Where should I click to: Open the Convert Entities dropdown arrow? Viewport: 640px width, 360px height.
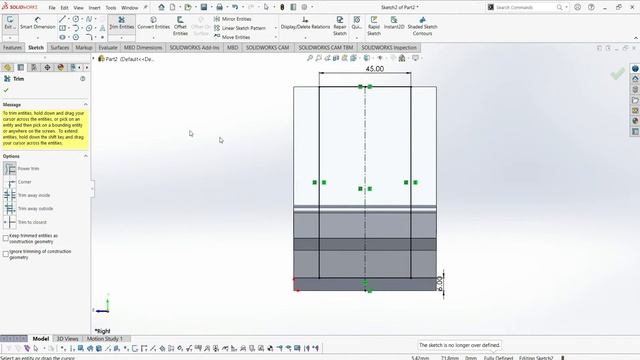pyautogui.click(x=153, y=38)
